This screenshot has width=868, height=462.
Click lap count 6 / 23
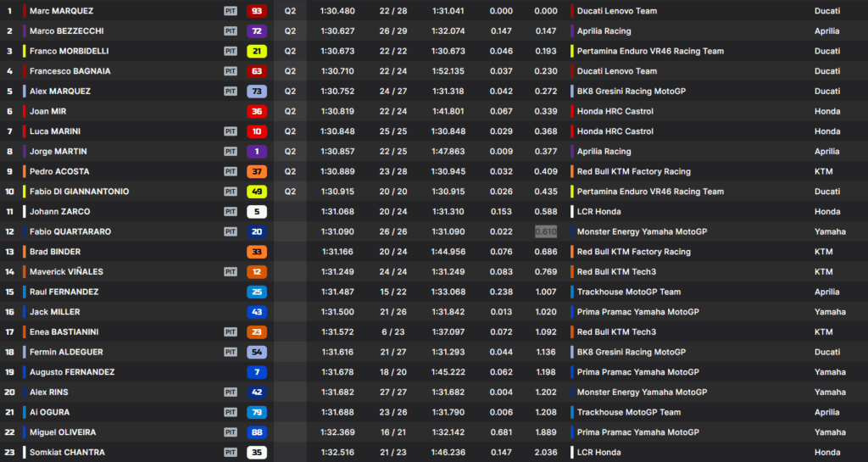393,332
